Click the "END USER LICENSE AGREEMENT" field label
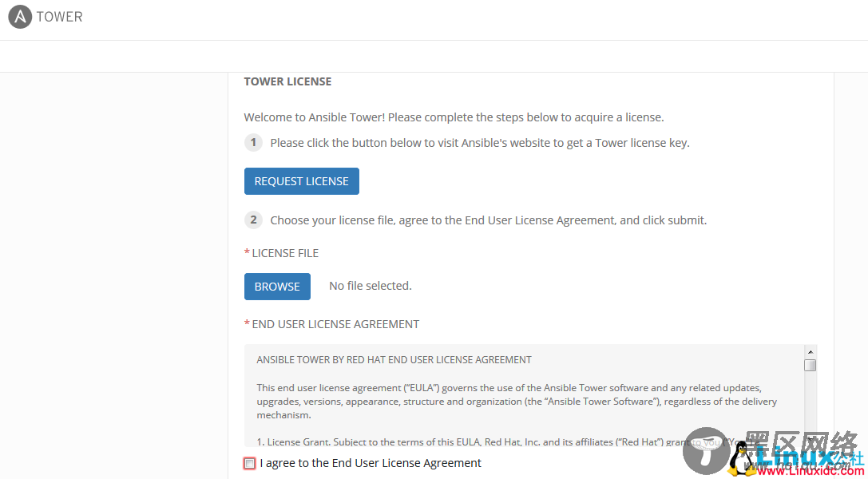The width and height of the screenshot is (868, 479). click(335, 324)
